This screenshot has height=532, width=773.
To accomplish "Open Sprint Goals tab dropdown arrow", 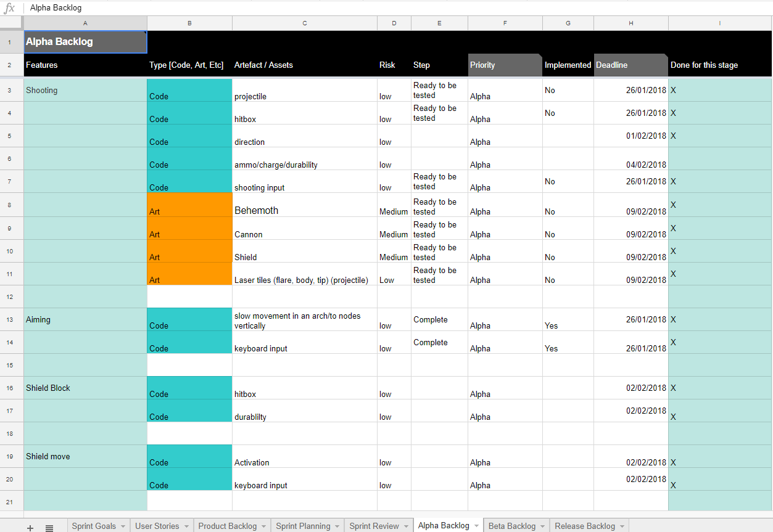I will 123,526.
